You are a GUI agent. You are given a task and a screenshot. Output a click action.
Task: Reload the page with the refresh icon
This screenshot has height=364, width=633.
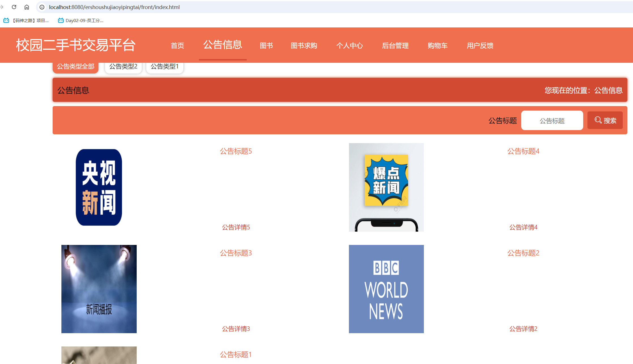coord(14,7)
